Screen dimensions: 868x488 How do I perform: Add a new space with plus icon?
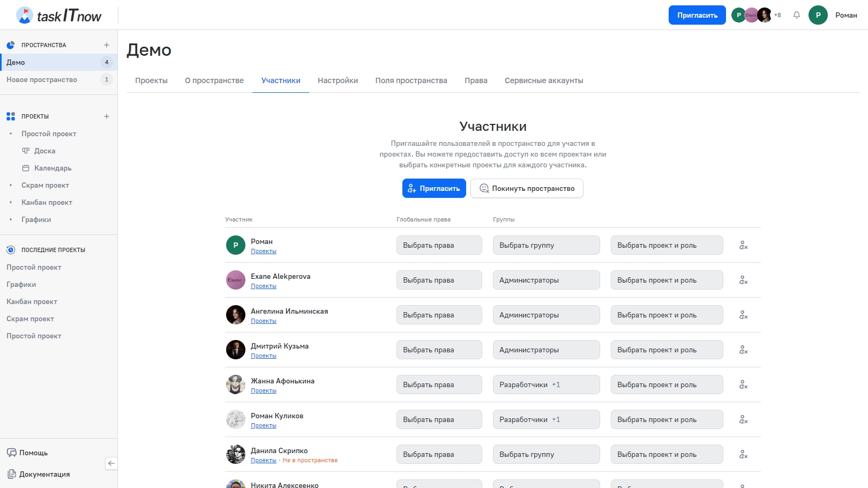click(x=107, y=45)
